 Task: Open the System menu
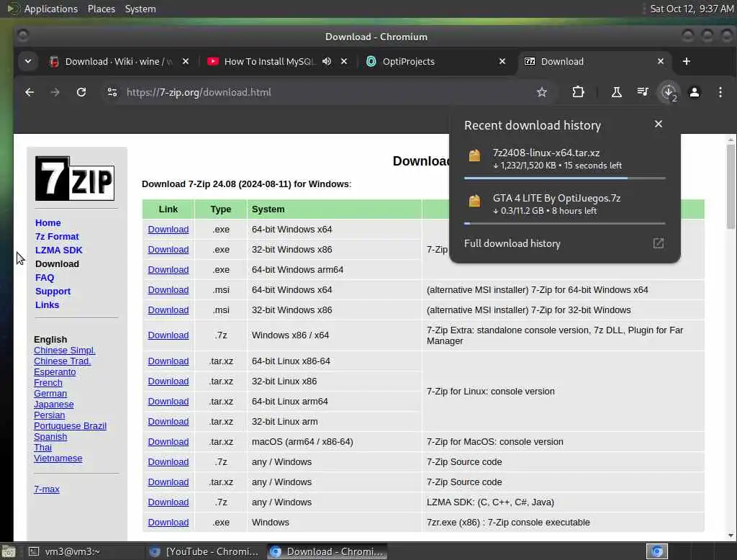coord(140,9)
